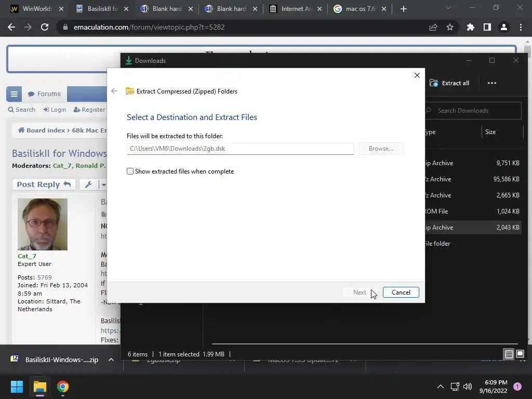Select the 95,586 KB archive row
532x399 pixels.
472,179
